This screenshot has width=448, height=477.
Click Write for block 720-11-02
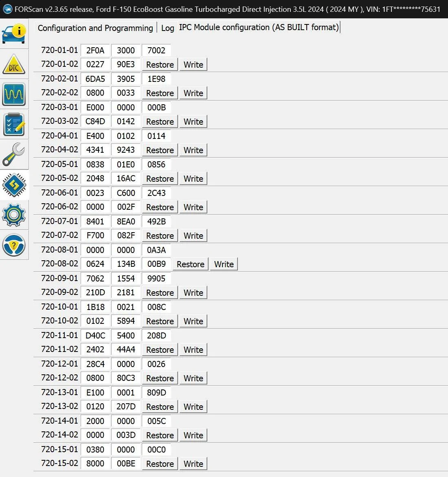[x=193, y=350]
